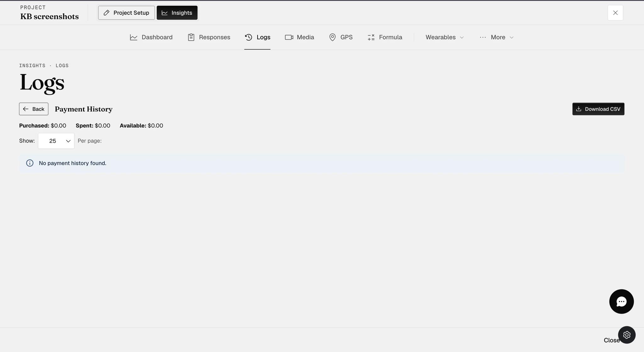The width and height of the screenshot is (644, 352).
Task: Click the left arrow icon in Back
Action: coord(26,109)
